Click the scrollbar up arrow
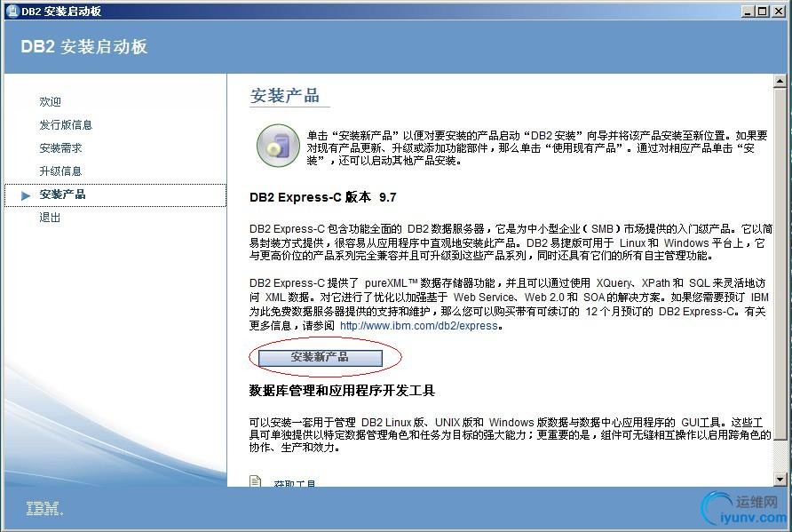The height and width of the screenshot is (532, 792). tap(780, 81)
